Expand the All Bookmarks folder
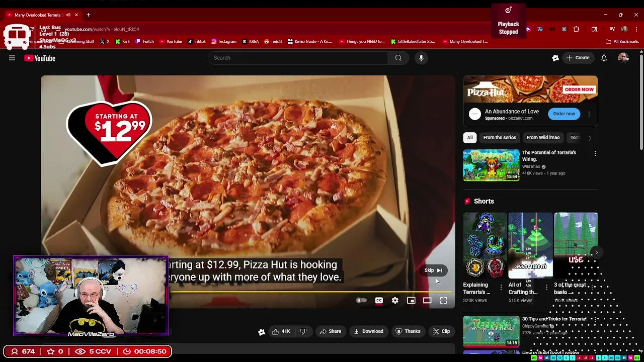 point(622,42)
